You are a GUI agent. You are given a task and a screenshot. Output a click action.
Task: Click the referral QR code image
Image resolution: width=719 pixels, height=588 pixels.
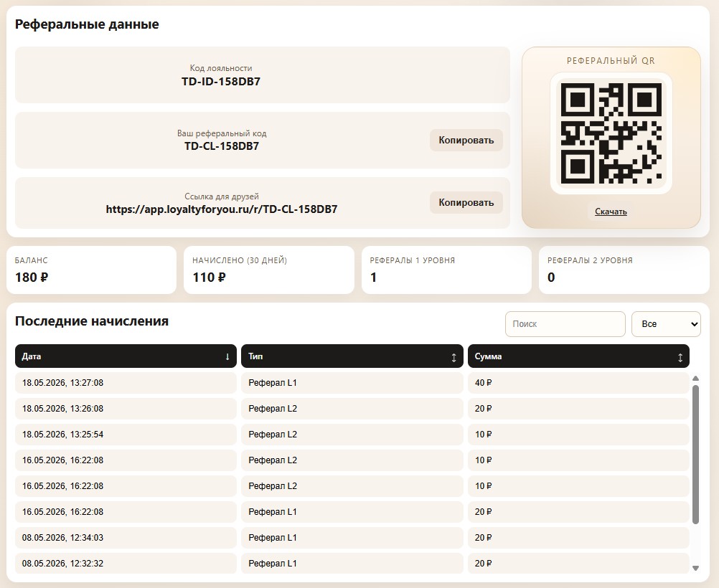pos(611,133)
